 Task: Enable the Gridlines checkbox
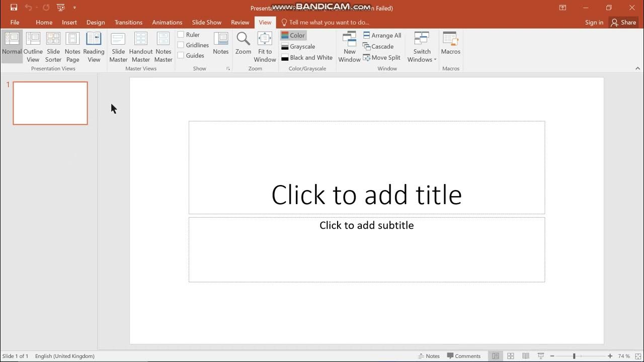point(181,45)
